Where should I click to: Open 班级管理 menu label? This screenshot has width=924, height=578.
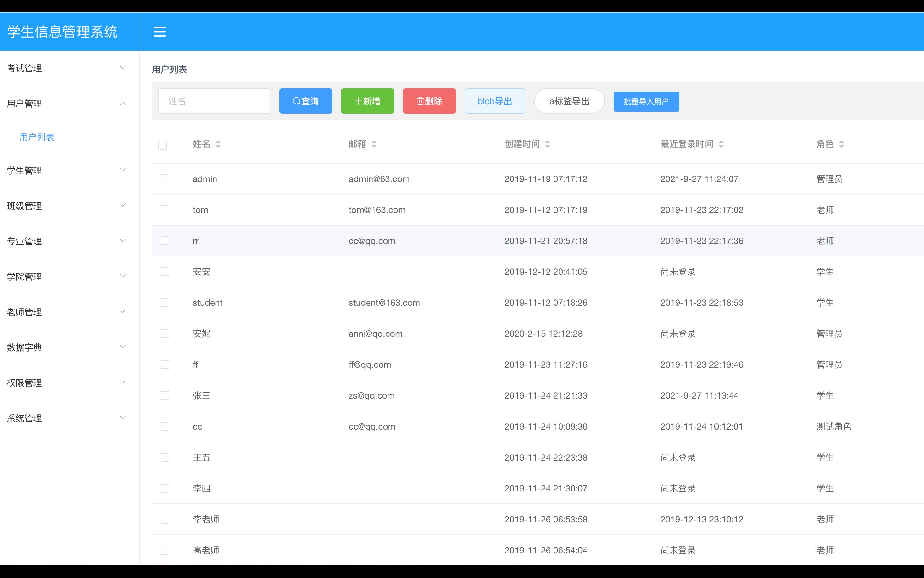point(24,206)
